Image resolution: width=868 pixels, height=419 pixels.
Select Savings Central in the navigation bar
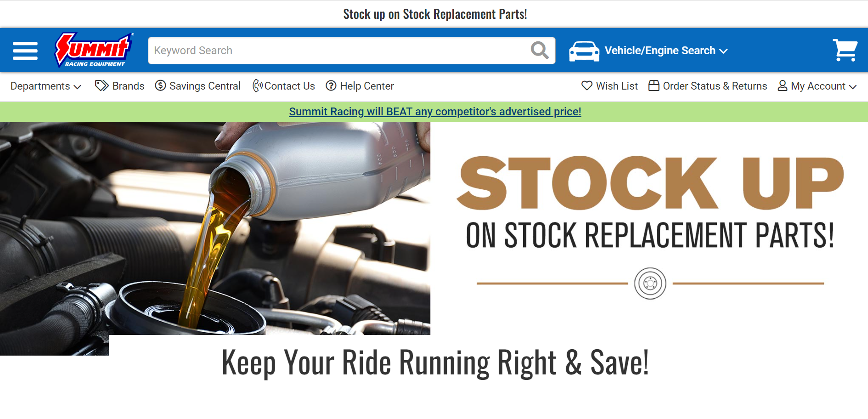click(x=205, y=86)
